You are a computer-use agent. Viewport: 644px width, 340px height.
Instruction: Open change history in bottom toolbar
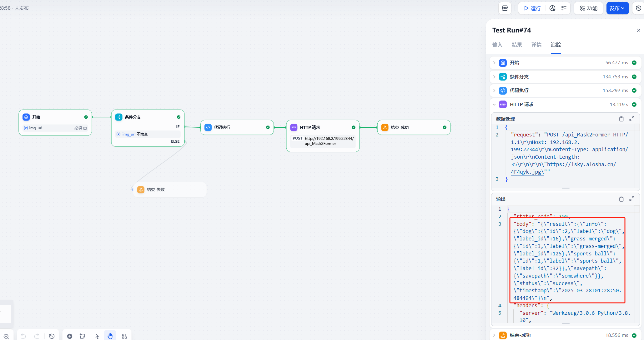[x=52, y=336]
